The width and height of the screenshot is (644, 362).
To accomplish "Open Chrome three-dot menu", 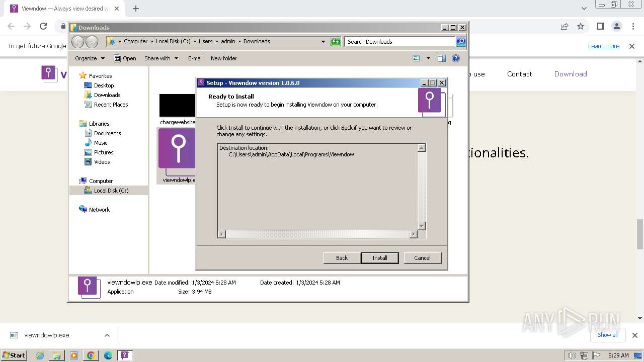I will coord(632,26).
